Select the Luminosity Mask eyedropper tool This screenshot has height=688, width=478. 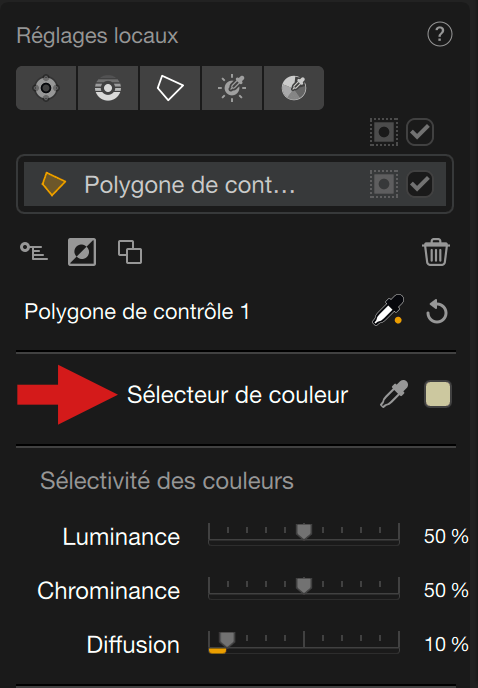point(232,88)
